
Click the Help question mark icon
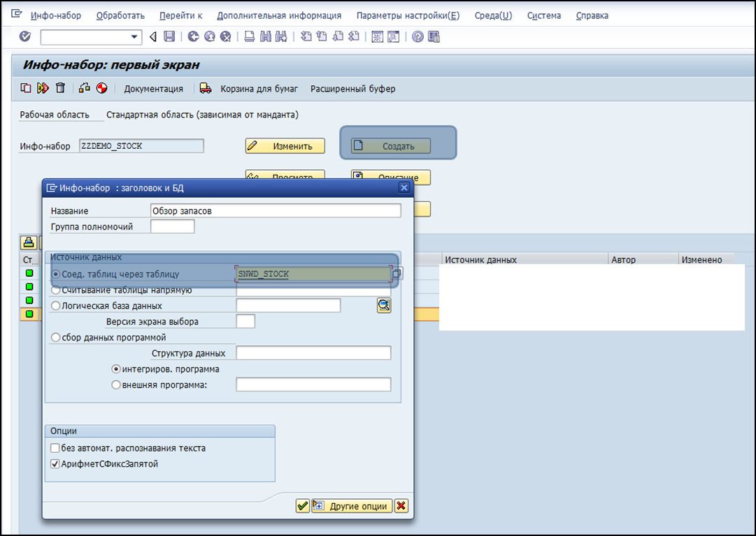pyautogui.click(x=418, y=36)
